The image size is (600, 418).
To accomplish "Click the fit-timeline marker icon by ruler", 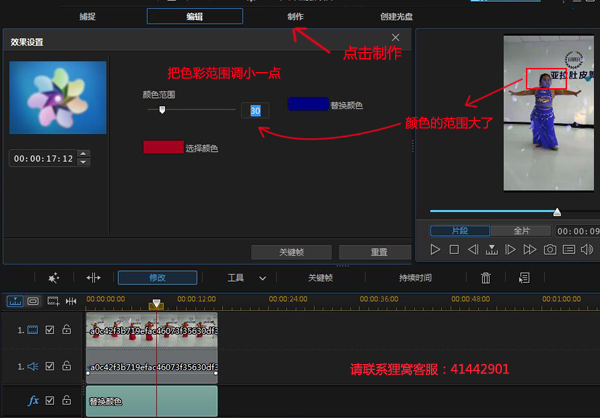I will coord(71,301).
